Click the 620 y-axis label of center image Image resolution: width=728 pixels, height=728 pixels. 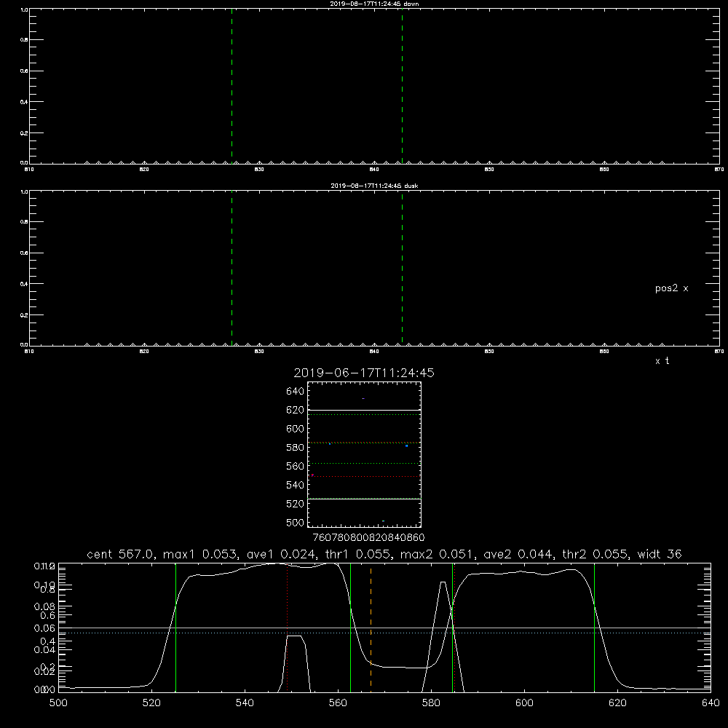pyautogui.click(x=295, y=410)
